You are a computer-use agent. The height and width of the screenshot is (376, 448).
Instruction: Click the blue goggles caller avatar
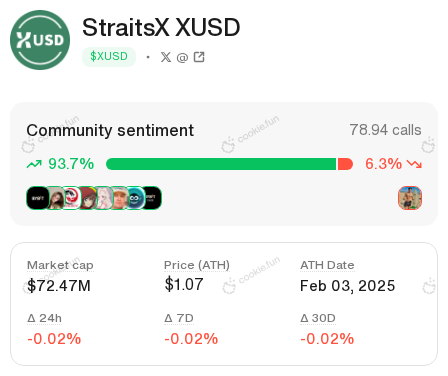tap(135, 198)
